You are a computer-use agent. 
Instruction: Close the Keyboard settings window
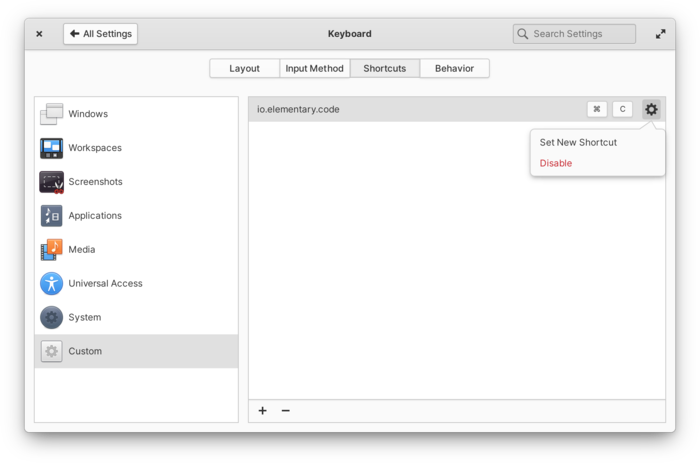[x=39, y=34]
